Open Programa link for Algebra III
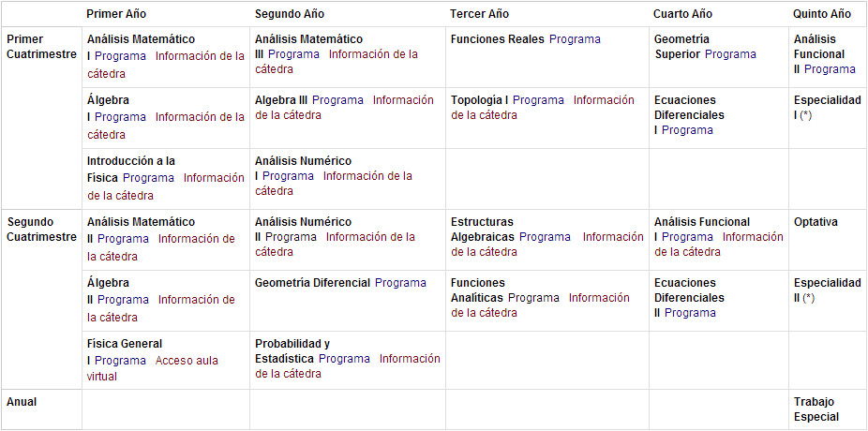This screenshot has height=431, width=868. pyautogui.click(x=337, y=100)
